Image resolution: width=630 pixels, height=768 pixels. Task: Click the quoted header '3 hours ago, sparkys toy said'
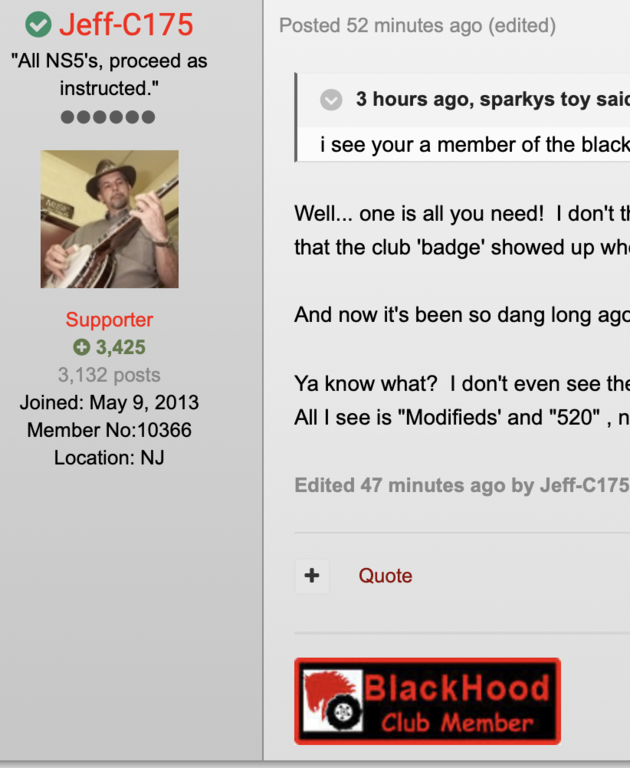[x=492, y=99]
